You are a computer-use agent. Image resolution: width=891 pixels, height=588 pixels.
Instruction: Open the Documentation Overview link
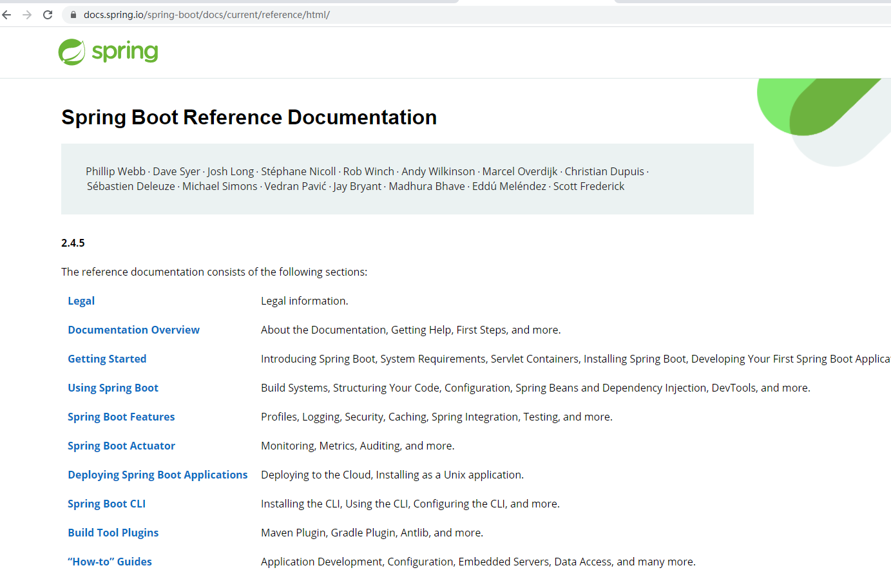click(x=134, y=330)
